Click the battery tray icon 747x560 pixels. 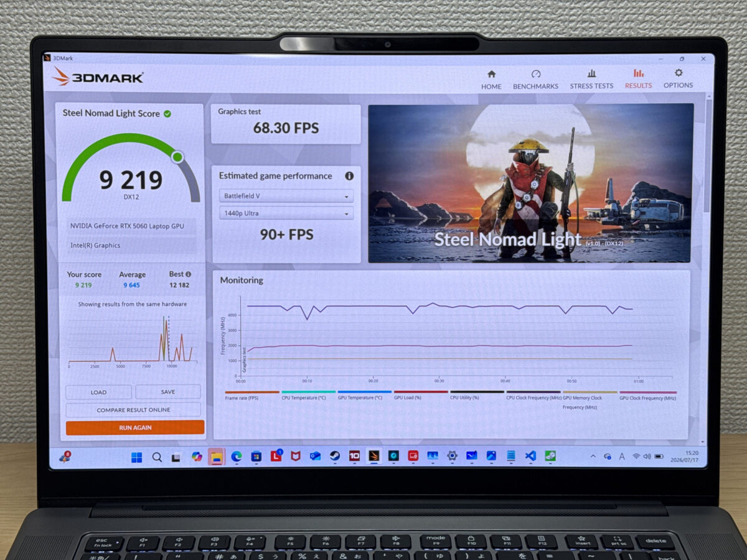658,456
